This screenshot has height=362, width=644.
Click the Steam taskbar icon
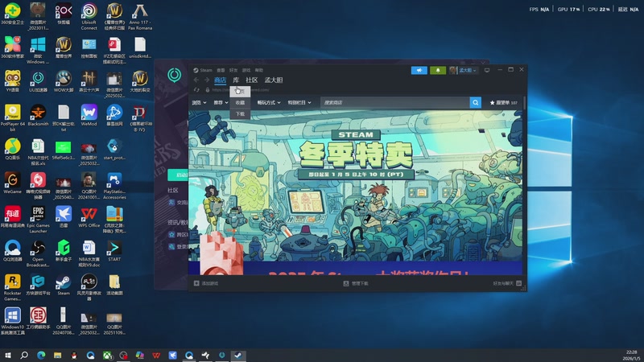237,355
